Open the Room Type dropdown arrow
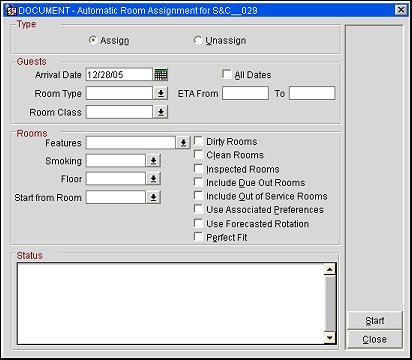This screenshot has width=412, height=360. click(160, 93)
